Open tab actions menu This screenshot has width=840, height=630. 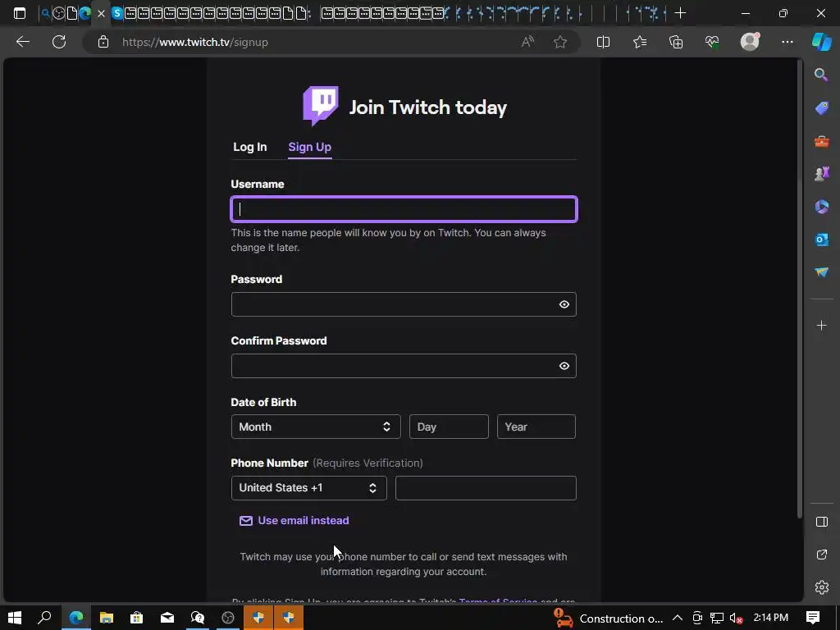(x=20, y=13)
